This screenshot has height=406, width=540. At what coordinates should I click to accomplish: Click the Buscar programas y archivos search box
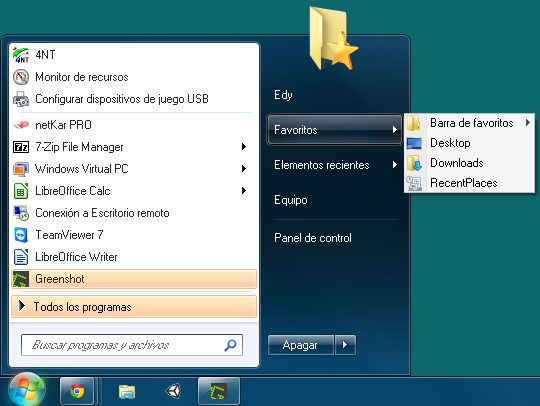point(132,345)
